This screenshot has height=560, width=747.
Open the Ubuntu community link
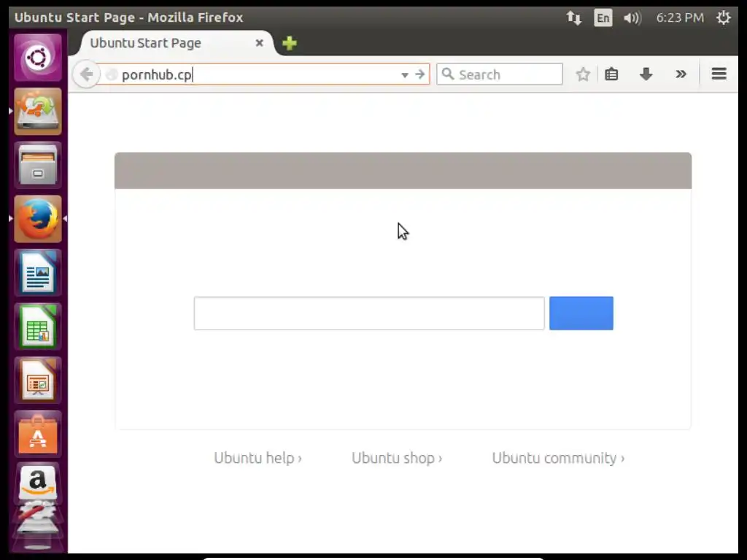(x=558, y=458)
